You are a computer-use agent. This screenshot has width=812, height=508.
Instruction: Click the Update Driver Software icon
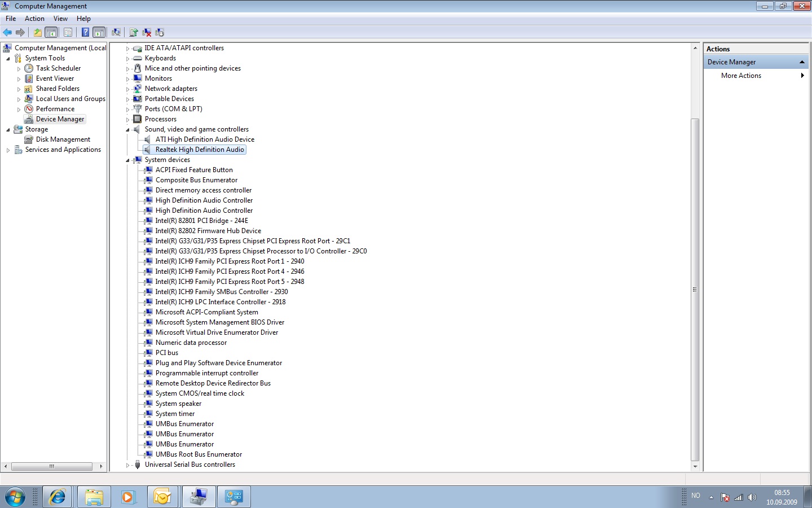(134, 32)
